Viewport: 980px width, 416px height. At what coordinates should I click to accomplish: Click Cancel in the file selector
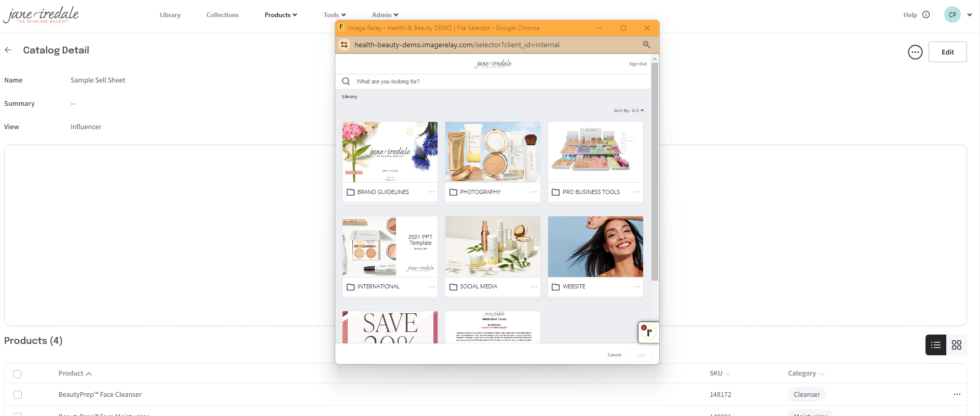[x=614, y=355]
